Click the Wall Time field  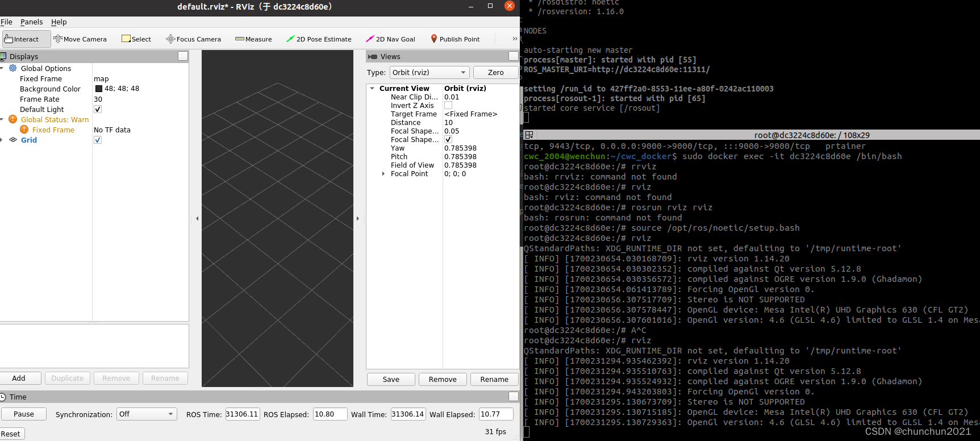[408, 414]
